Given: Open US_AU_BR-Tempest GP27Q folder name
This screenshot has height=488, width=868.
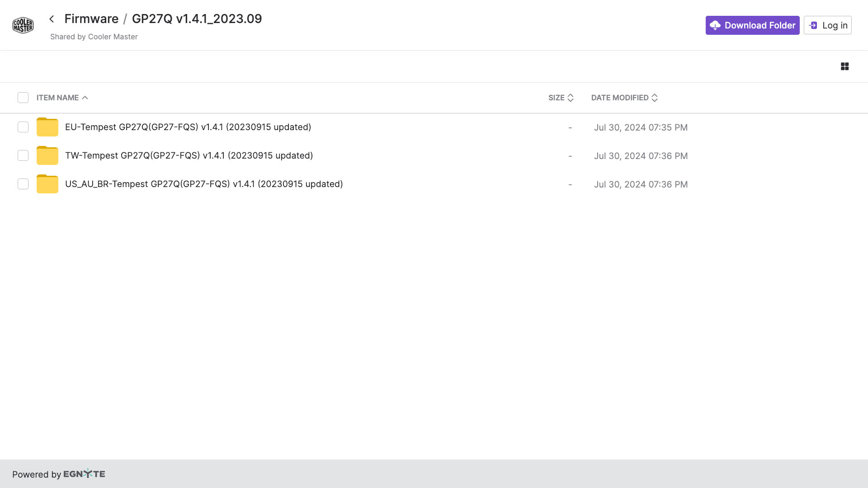Looking at the screenshot, I should [204, 184].
